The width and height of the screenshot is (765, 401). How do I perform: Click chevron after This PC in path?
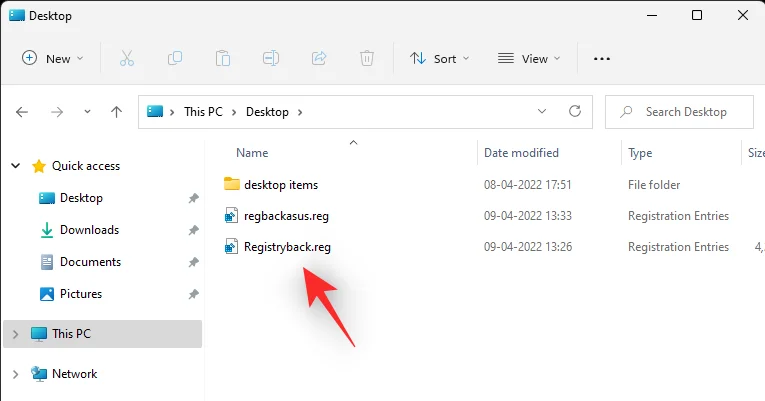234,112
